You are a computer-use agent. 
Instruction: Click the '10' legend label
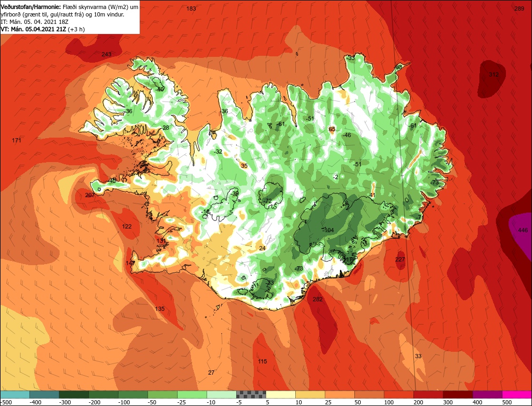[299, 402]
